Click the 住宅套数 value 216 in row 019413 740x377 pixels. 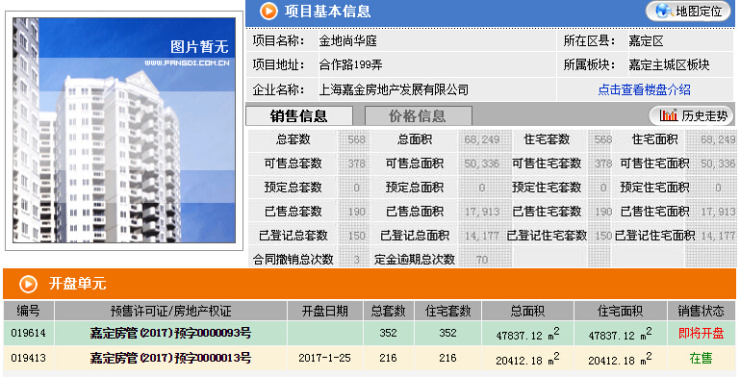click(447, 358)
